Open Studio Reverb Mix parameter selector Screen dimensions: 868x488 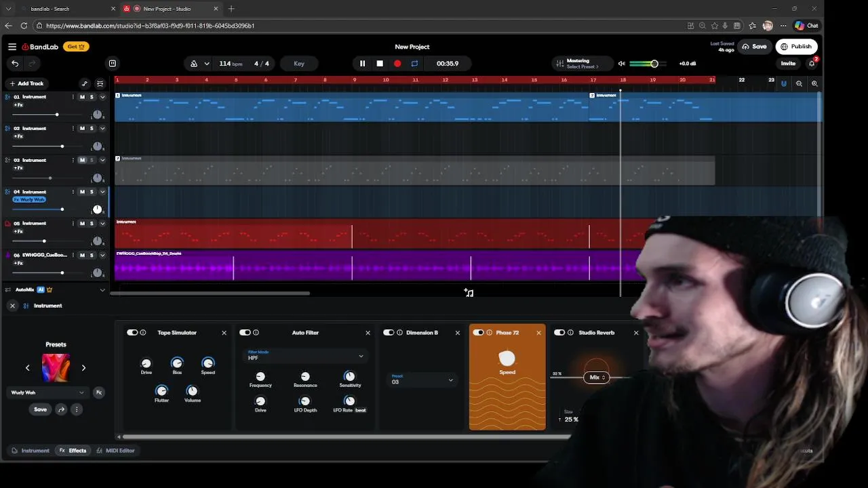596,378
